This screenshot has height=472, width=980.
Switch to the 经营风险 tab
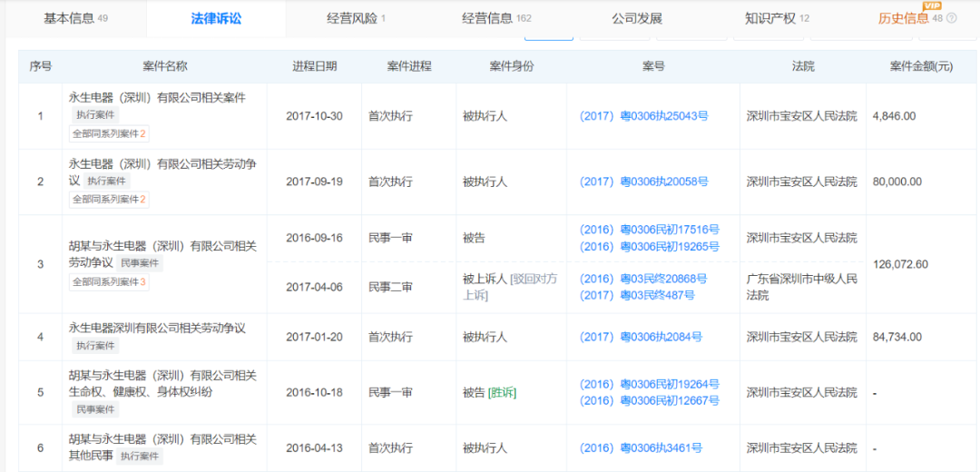[x=356, y=18]
